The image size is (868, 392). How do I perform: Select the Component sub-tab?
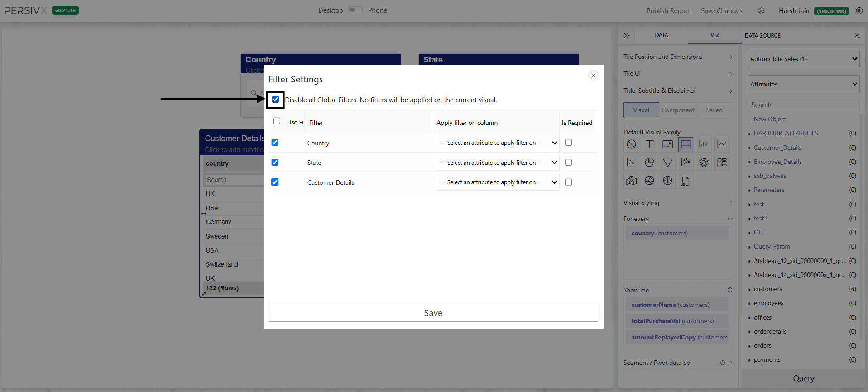[x=678, y=110]
